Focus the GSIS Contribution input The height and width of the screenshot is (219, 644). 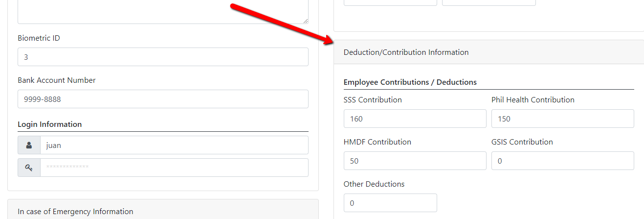(x=563, y=161)
